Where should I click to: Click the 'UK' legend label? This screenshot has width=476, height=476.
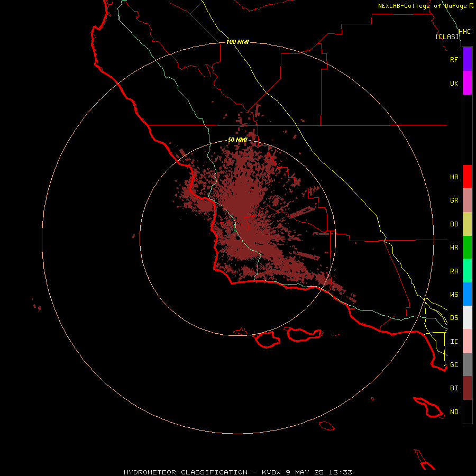(454, 83)
